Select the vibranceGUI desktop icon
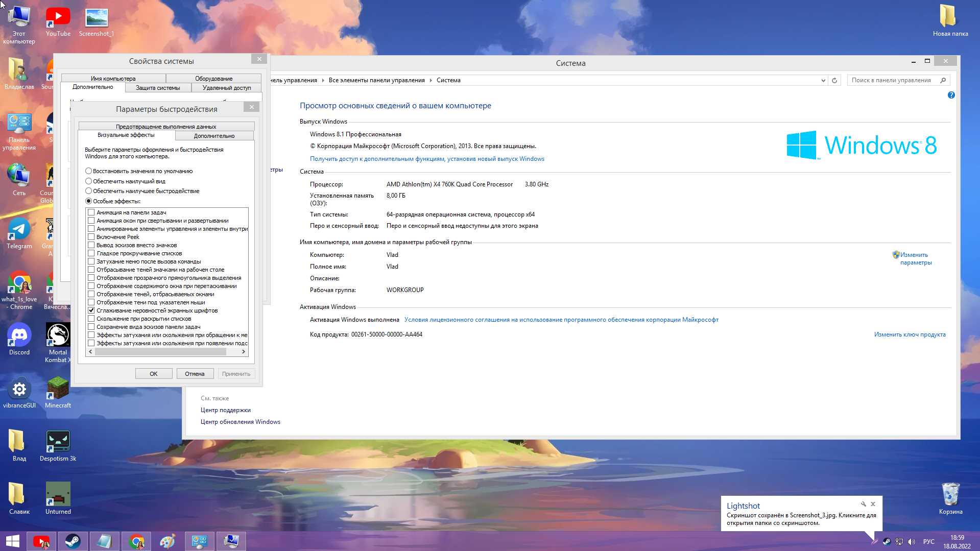 pyautogui.click(x=19, y=393)
